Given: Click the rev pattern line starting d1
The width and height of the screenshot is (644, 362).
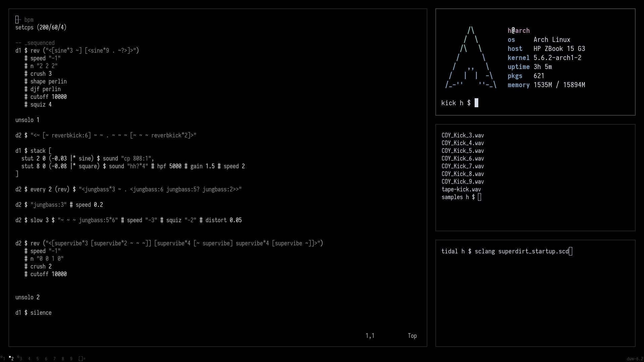Looking at the screenshot, I should click(77, 50).
